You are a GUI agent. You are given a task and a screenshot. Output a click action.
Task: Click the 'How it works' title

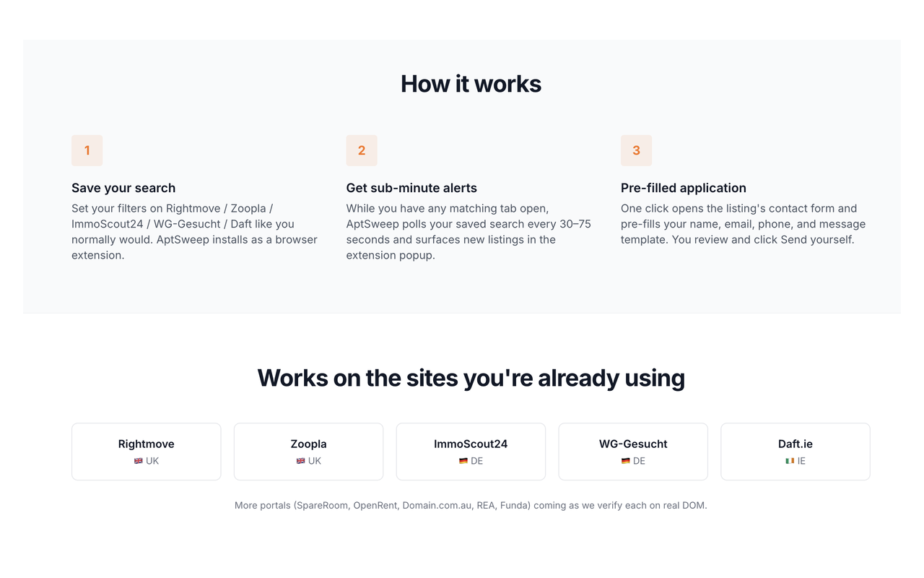[471, 84]
